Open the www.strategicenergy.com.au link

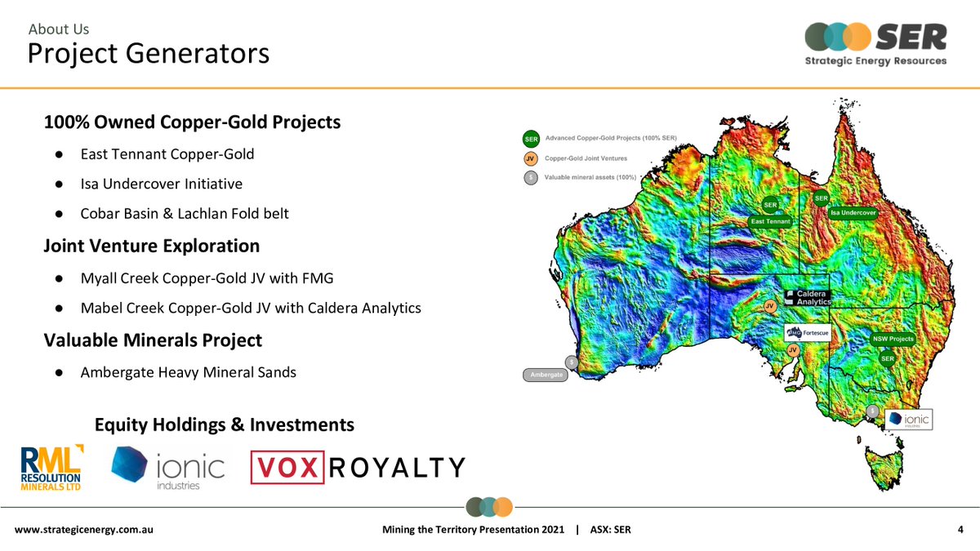[x=85, y=530]
